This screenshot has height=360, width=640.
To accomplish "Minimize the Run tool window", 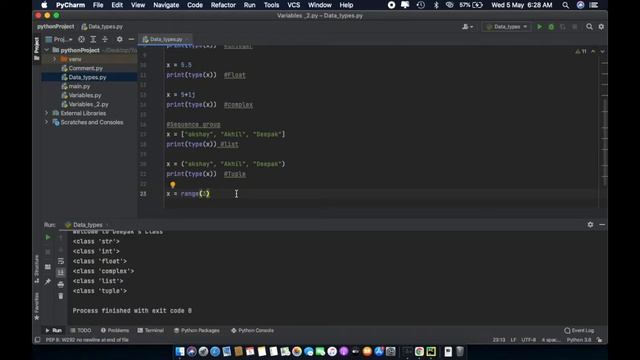I will tap(602, 224).
